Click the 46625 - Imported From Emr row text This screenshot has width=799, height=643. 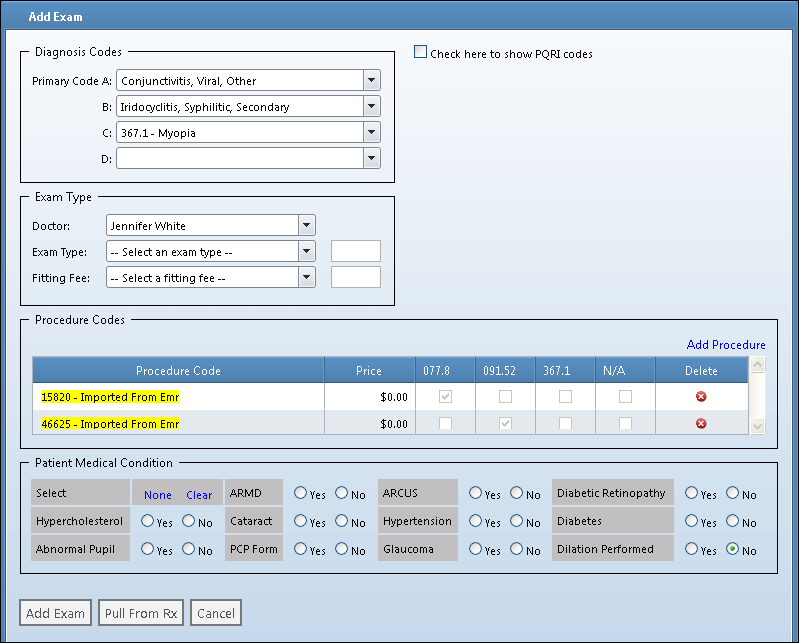110,424
